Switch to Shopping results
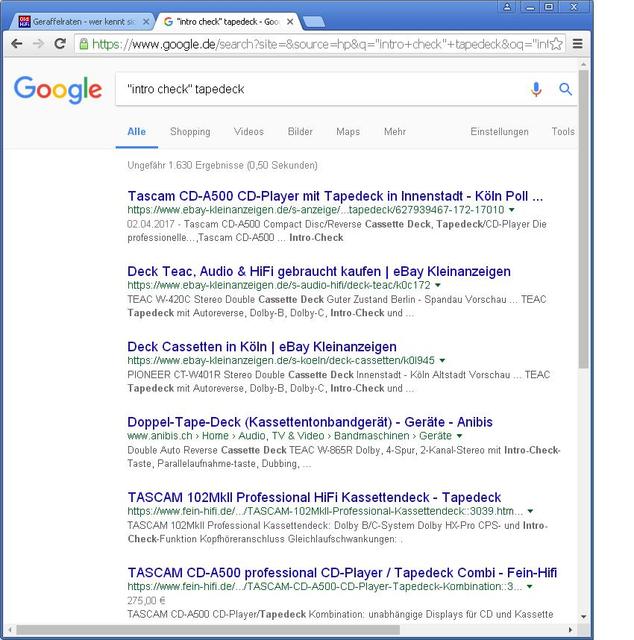Screen dimensions: 634x640 190,131
